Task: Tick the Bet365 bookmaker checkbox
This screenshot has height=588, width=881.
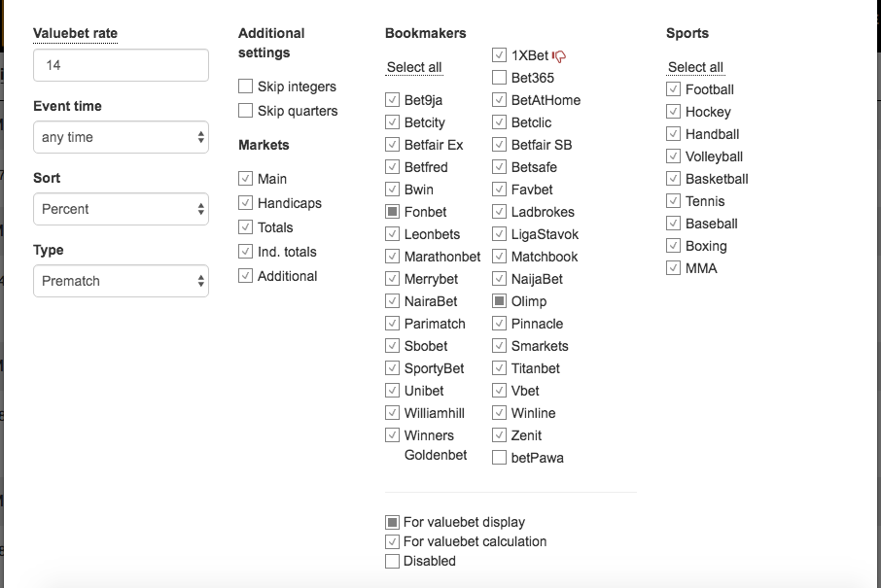Action: tap(499, 78)
